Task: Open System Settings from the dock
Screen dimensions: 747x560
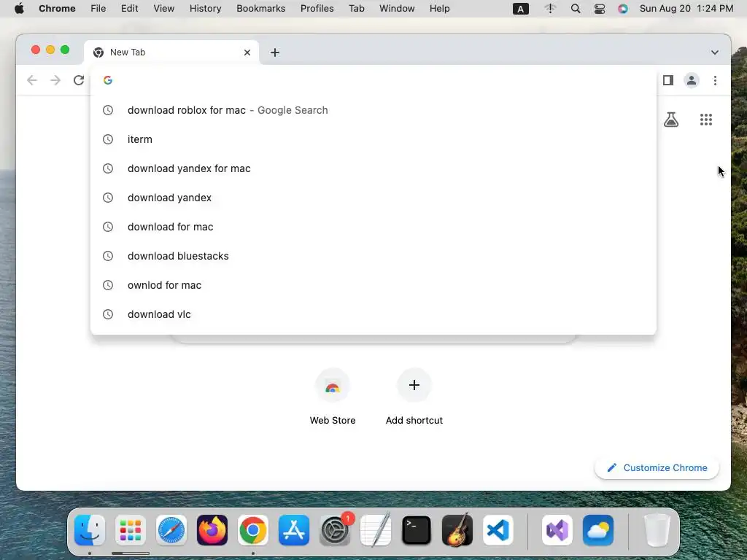Action: [335, 530]
